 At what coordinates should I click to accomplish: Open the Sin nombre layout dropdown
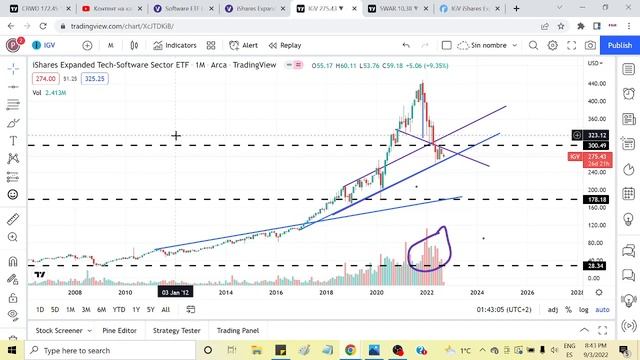click(x=487, y=45)
